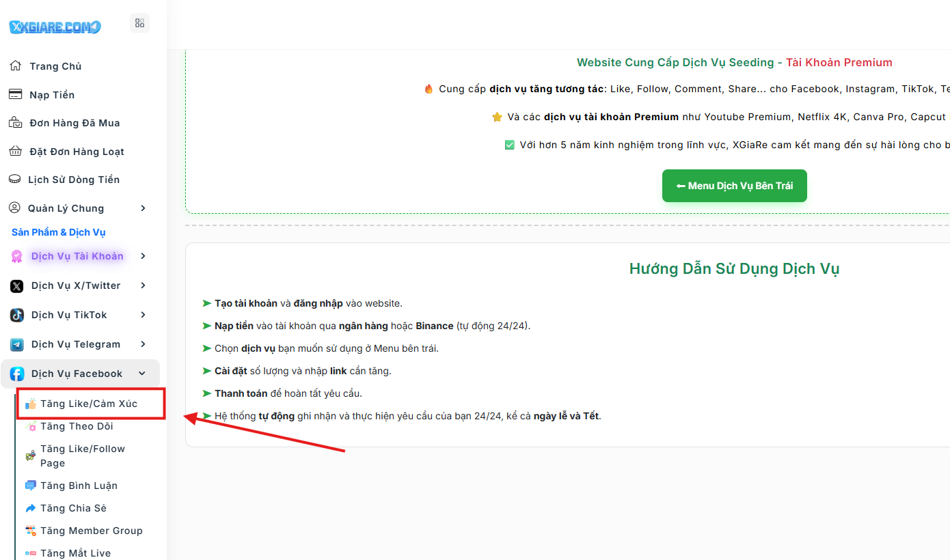950x560 pixels.
Task: Click the Tăng Bình Luận comment icon
Action: point(31,486)
